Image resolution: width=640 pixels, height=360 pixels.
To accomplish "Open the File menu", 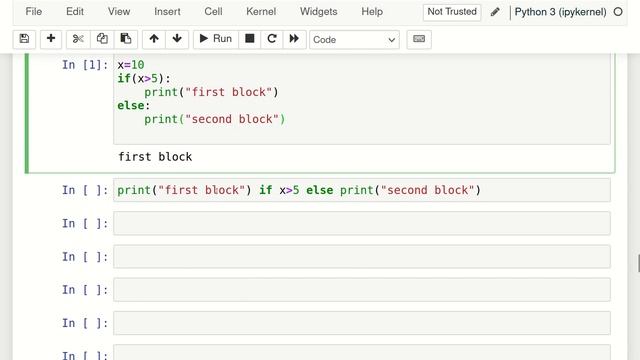I will click(33, 12).
